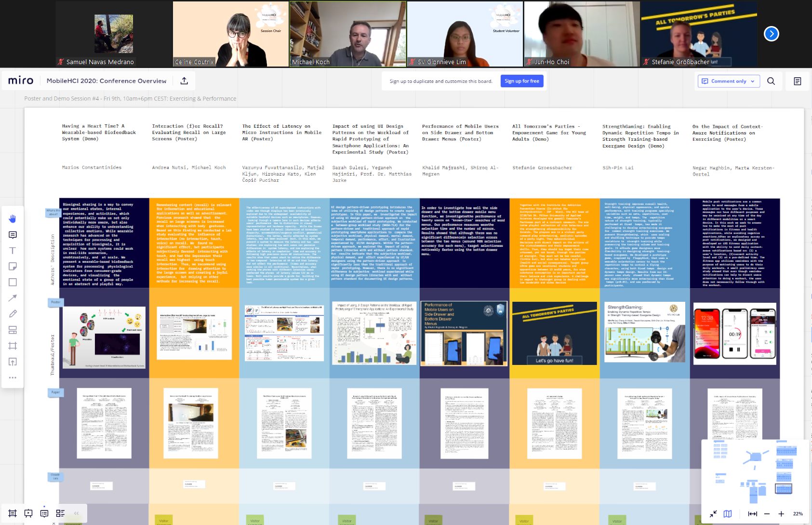Search the board with magnifier icon

point(771,81)
